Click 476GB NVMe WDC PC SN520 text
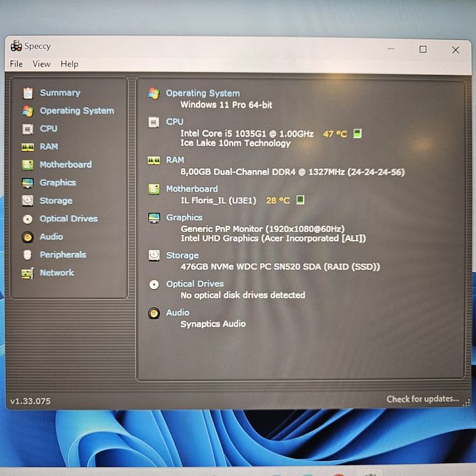476x476 pixels. (x=280, y=267)
